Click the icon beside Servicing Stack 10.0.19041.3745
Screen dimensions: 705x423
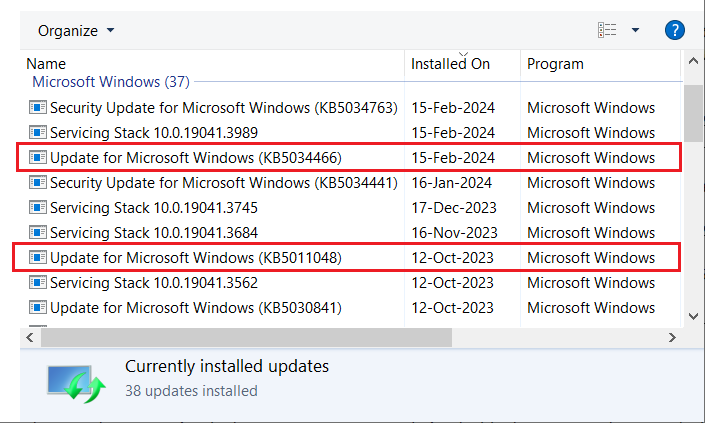(38, 207)
